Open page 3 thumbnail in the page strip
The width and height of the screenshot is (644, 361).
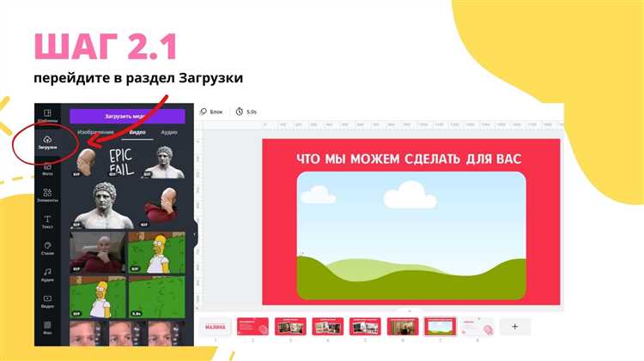[290, 327]
